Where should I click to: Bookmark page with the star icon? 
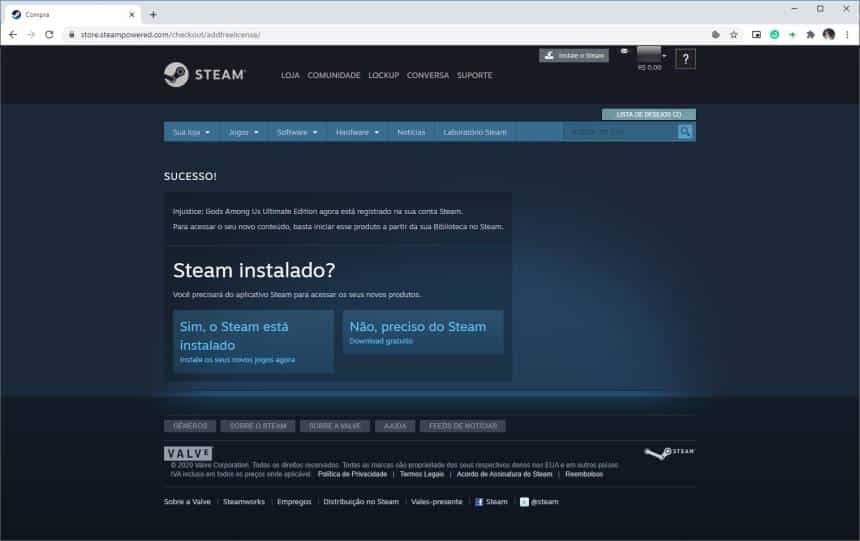click(x=734, y=35)
